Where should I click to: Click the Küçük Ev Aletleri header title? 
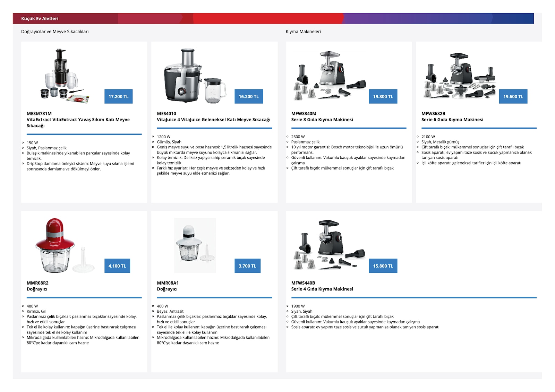[x=40, y=19]
